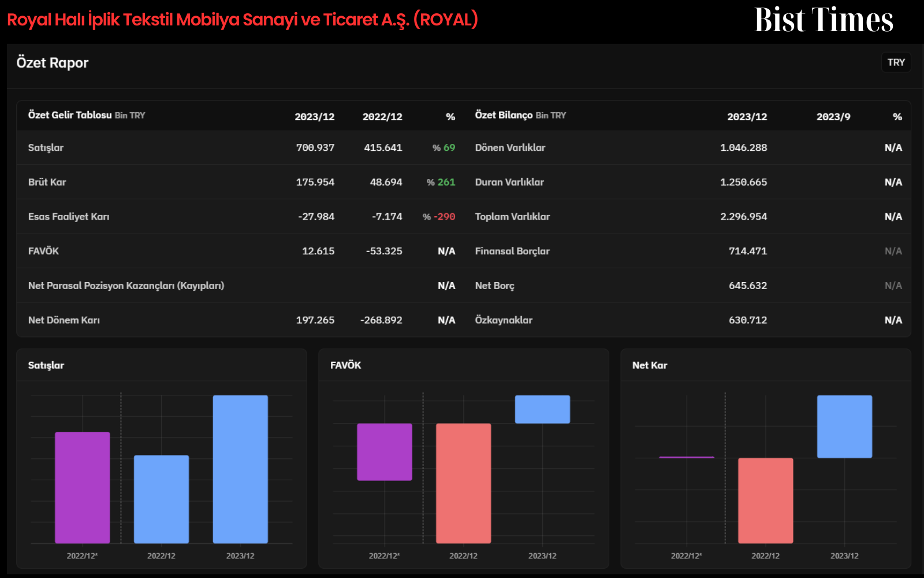Click the purple 2022/12* bar in Satışlar chart
The height and width of the screenshot is (578, 924).
(83, 488)
